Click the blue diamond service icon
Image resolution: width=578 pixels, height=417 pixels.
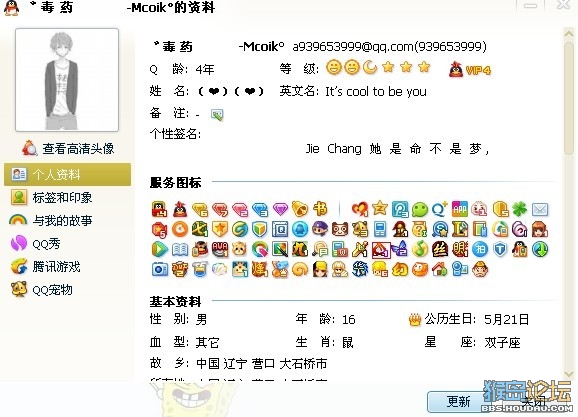(260, 209)
